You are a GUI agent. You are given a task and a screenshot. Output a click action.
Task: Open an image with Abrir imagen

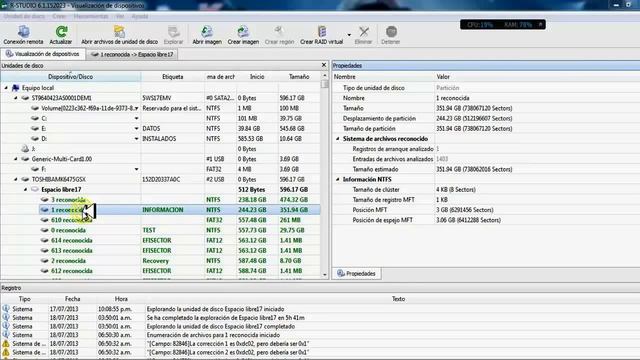207,31
